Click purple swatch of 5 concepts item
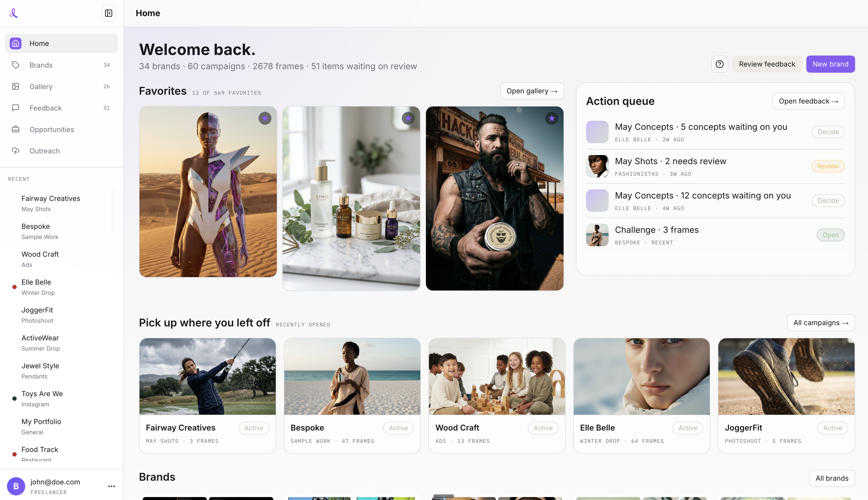Image resolution: width=868 pixels, height=500 pixels. click(x=597, y=132)
